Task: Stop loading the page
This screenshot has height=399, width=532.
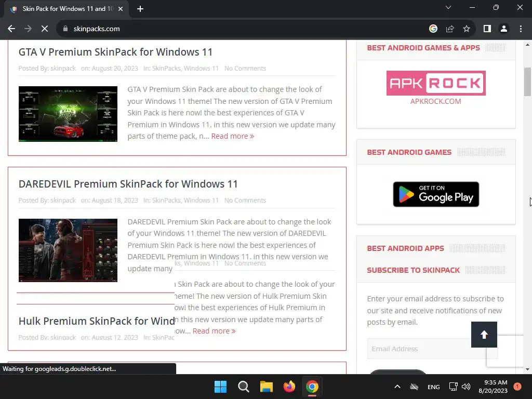Action: click(x=45, y=29)
